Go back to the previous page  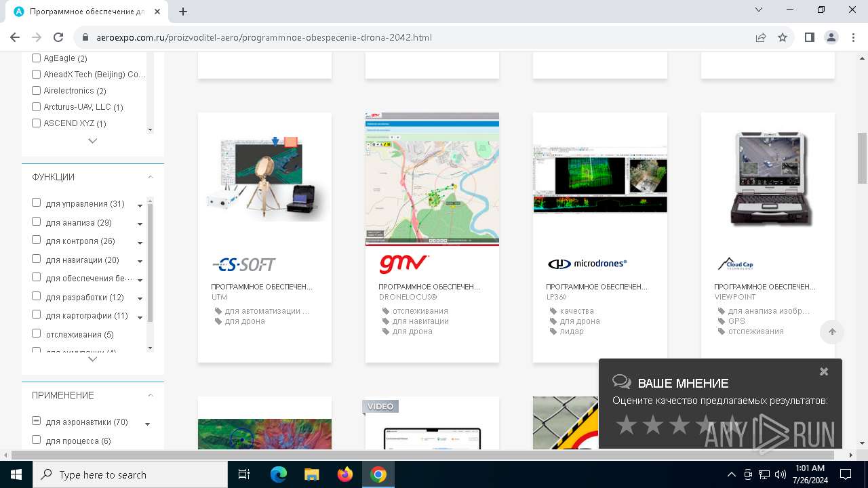point(15,37)
